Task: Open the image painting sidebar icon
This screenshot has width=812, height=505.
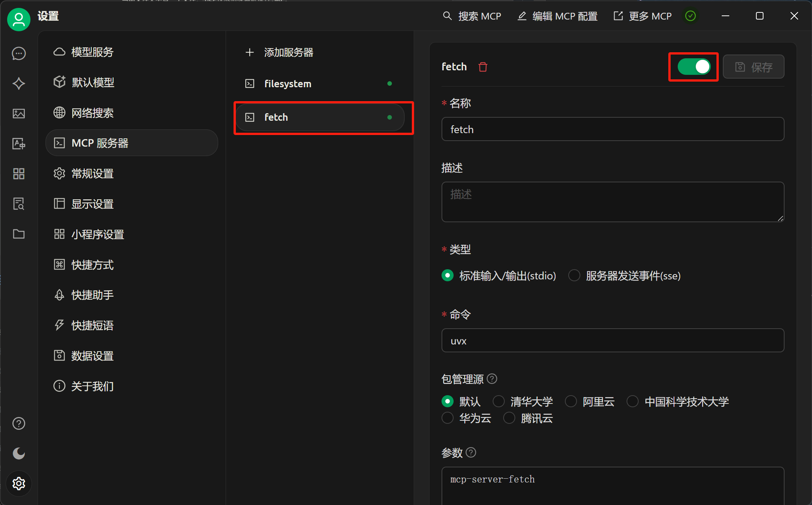Action: pyautogui.click(x=19, y=114)
